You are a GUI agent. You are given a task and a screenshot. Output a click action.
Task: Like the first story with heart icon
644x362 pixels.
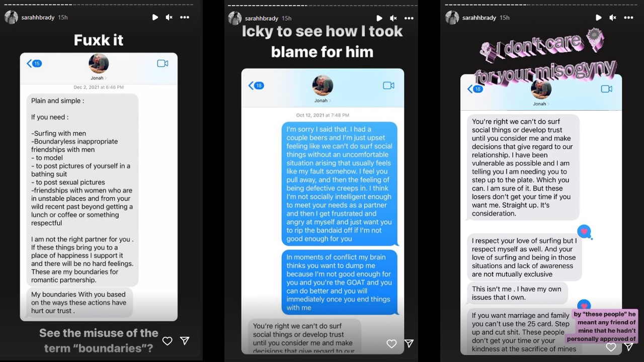[168, 341]
